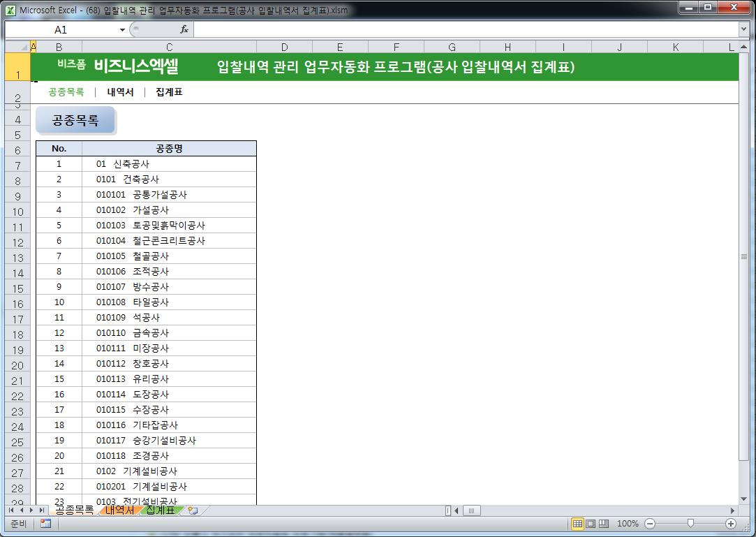Image resolution: width=756 pixels, height=537 pixels.
Task: Click the tab split handle by scrollbar
Action: (x=448, y=510)
